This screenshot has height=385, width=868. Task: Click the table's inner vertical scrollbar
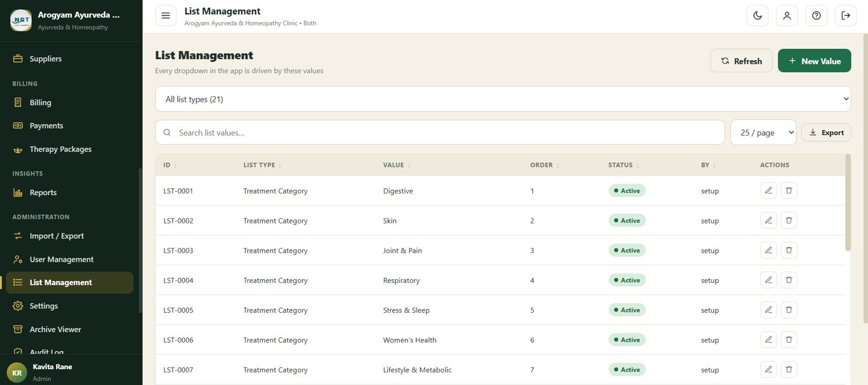point(848,202)
